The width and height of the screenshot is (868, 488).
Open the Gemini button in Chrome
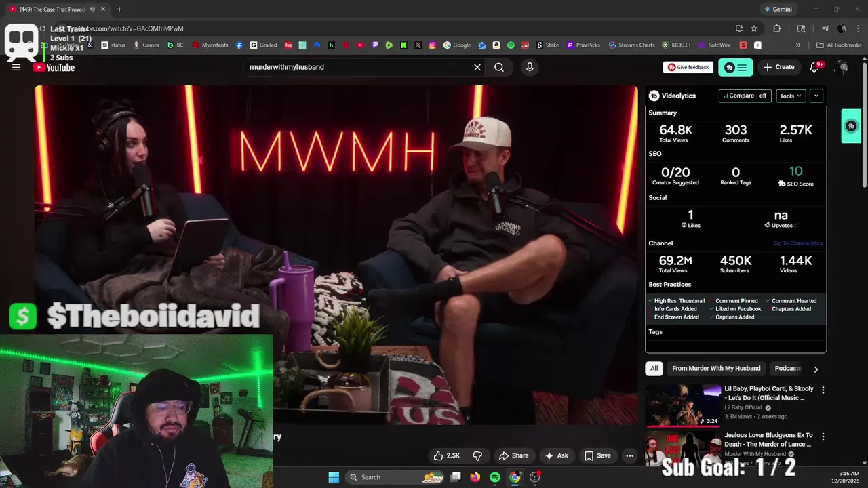pyautogui.click(x=778, y=9)
